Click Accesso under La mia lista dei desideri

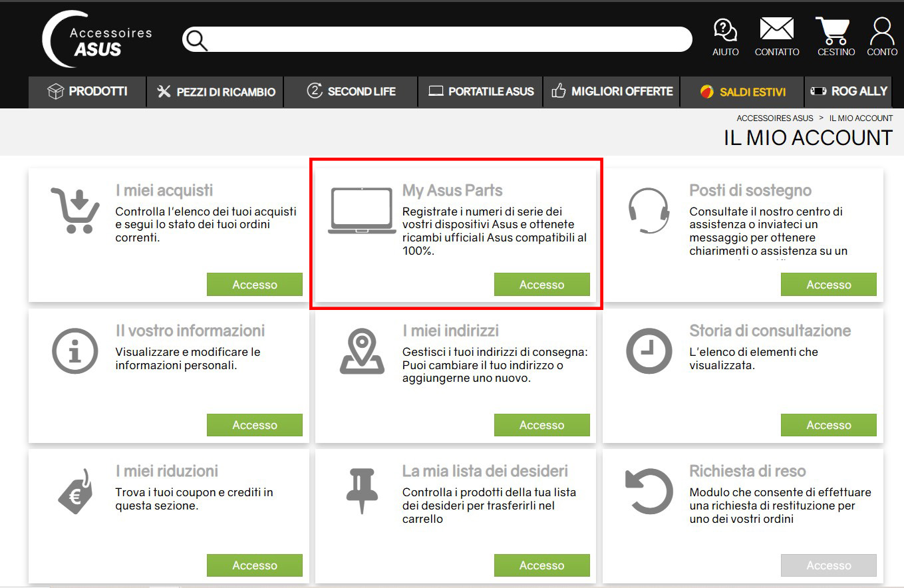(542, 565)
